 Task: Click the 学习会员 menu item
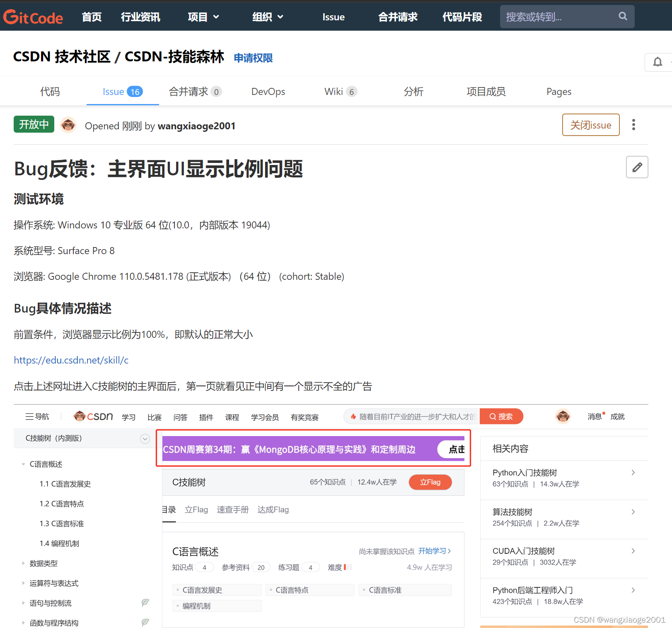[x=265, y=417]
